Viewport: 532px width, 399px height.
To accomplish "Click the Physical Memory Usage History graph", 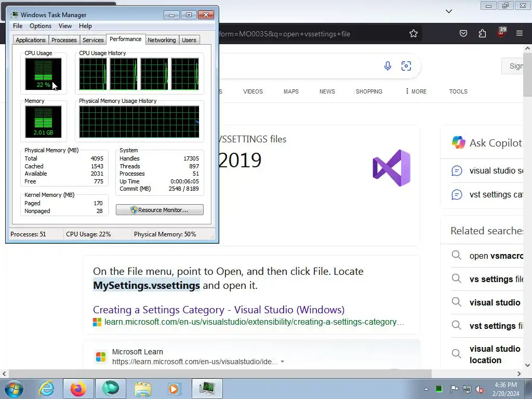I will (x=139, y=122).
